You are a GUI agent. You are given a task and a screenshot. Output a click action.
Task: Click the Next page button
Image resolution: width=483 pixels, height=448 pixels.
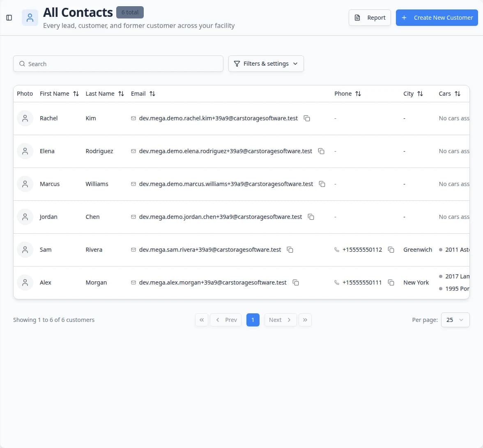click(x=280, y=320)
